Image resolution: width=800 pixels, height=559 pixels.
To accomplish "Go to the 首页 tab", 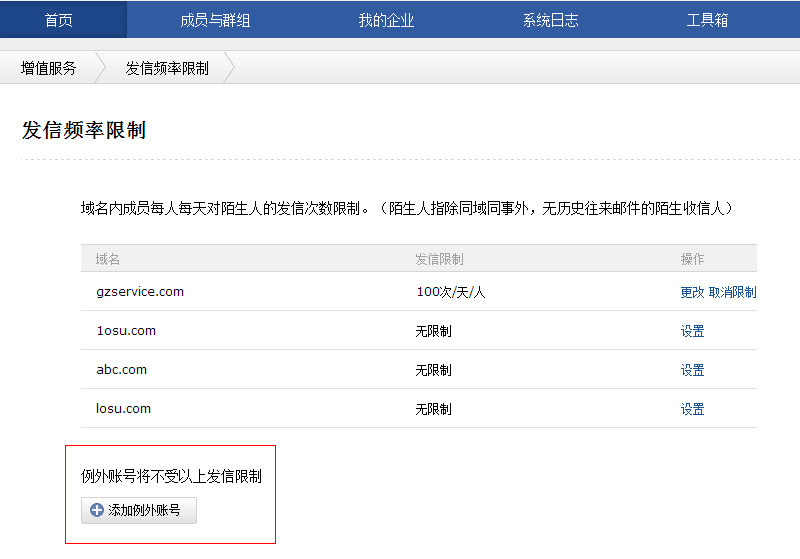I will 59,20.
